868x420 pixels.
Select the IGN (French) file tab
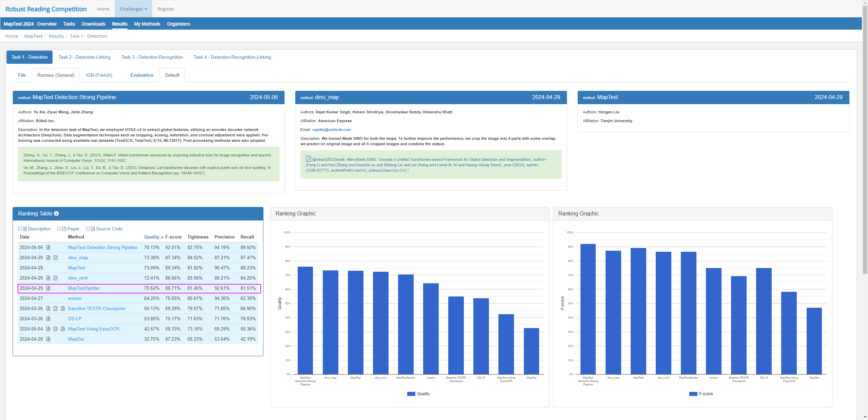(x=99, y=75)
